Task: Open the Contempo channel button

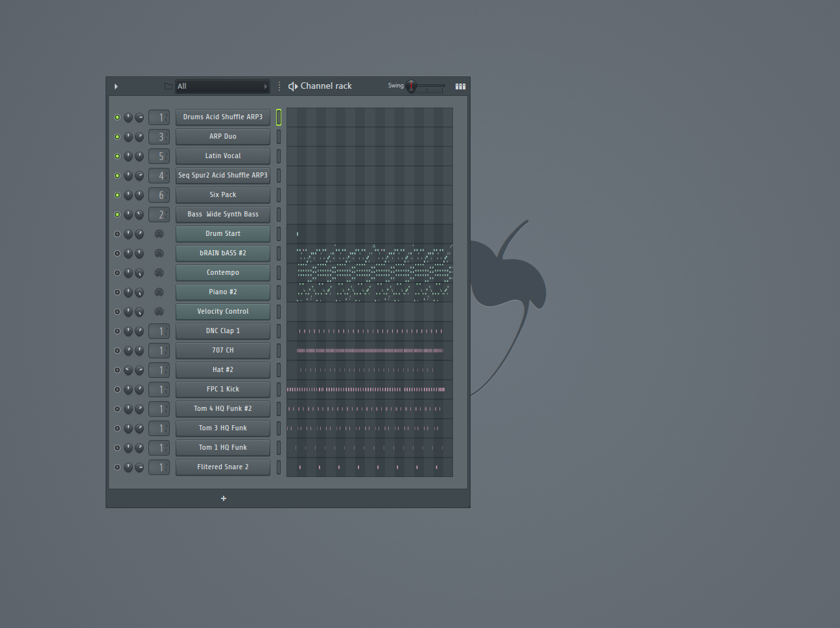Action: 223,273
